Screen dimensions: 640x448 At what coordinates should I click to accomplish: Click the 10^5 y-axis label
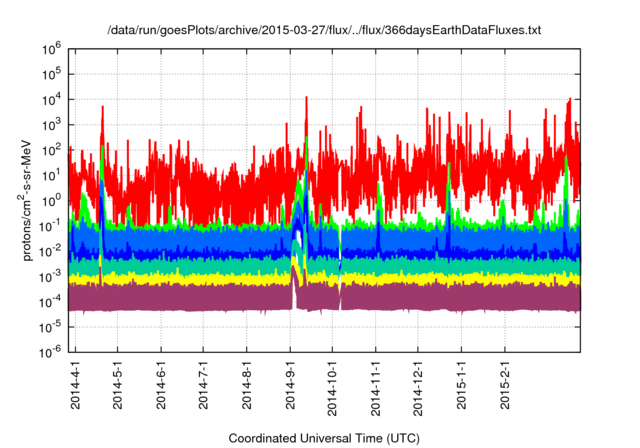(51, 75)
